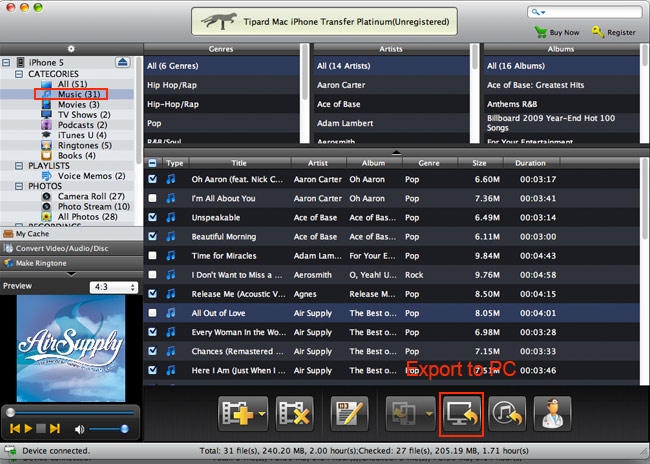The image size is (650, 464).
Task: Click the Export to PC monitor icon
Action: (461, 414)
